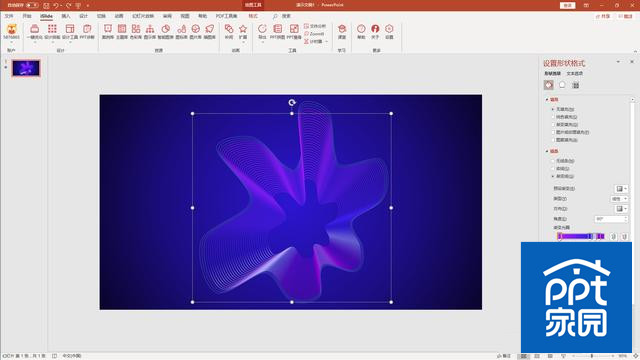The height and width of the screenshot is (360, 640).
Task: Open the gradient direction dropdown
Action: click(x=621, y=209)
